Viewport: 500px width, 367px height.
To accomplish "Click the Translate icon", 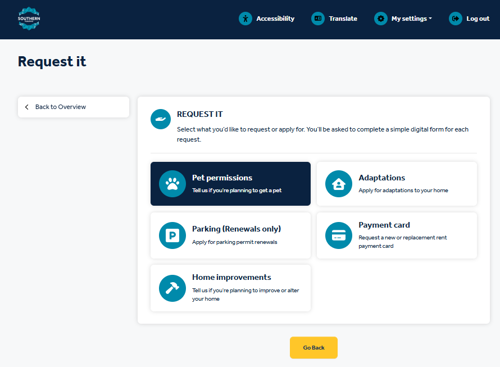I will pyautogui.click(x=318, y=19).
